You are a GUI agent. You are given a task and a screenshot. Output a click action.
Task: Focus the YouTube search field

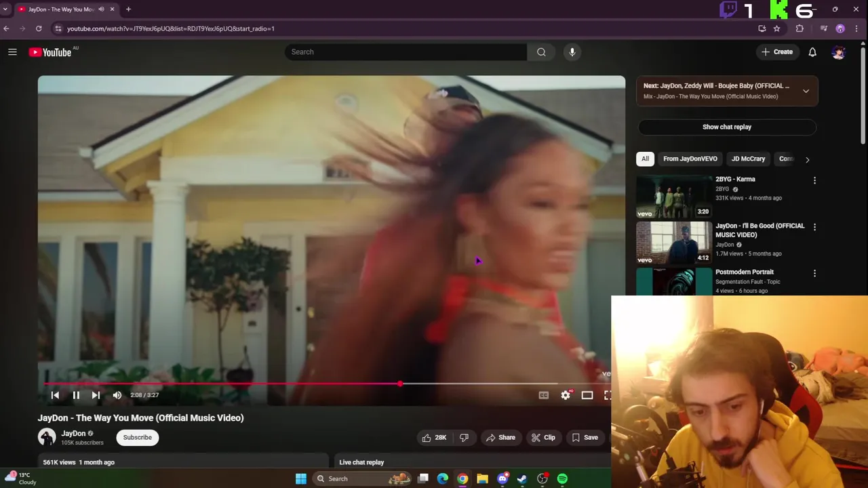(406, 52)
